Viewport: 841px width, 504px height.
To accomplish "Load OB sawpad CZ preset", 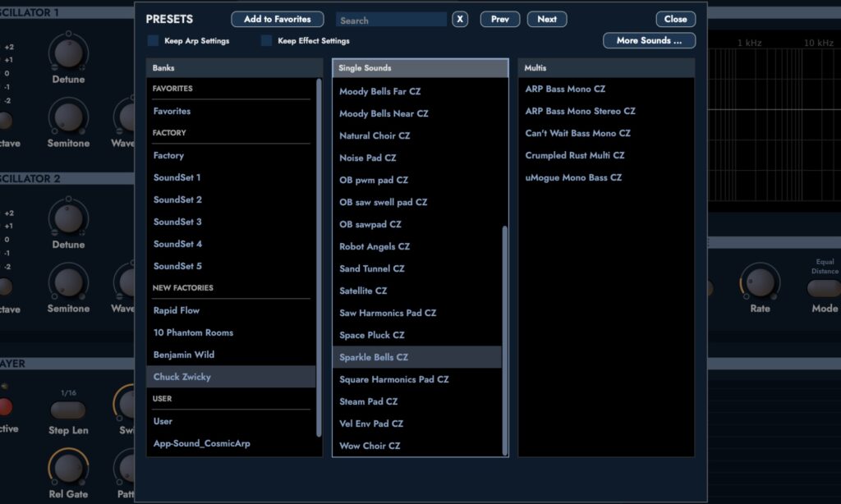I will [x=417, y=225].
